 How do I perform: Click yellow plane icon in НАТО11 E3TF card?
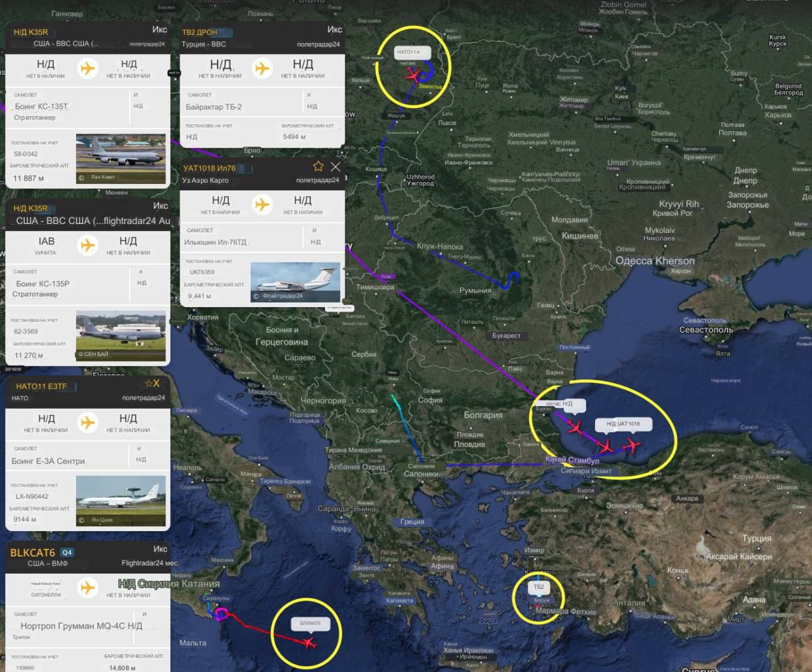88,422
